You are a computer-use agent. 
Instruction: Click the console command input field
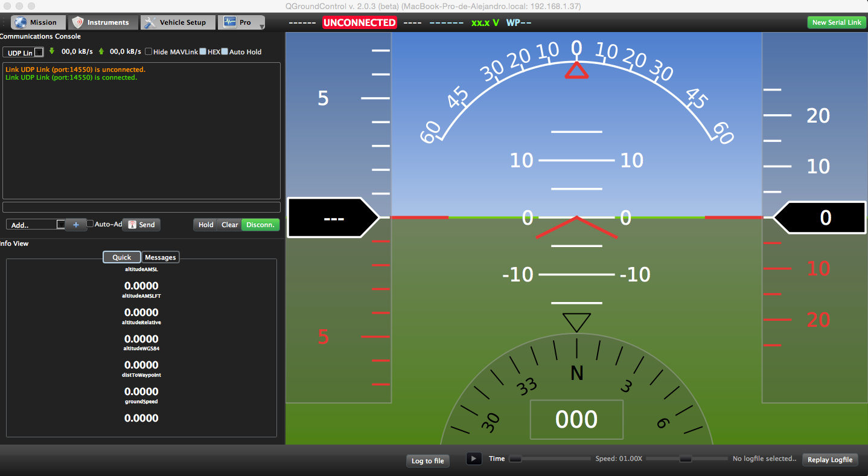141,207
